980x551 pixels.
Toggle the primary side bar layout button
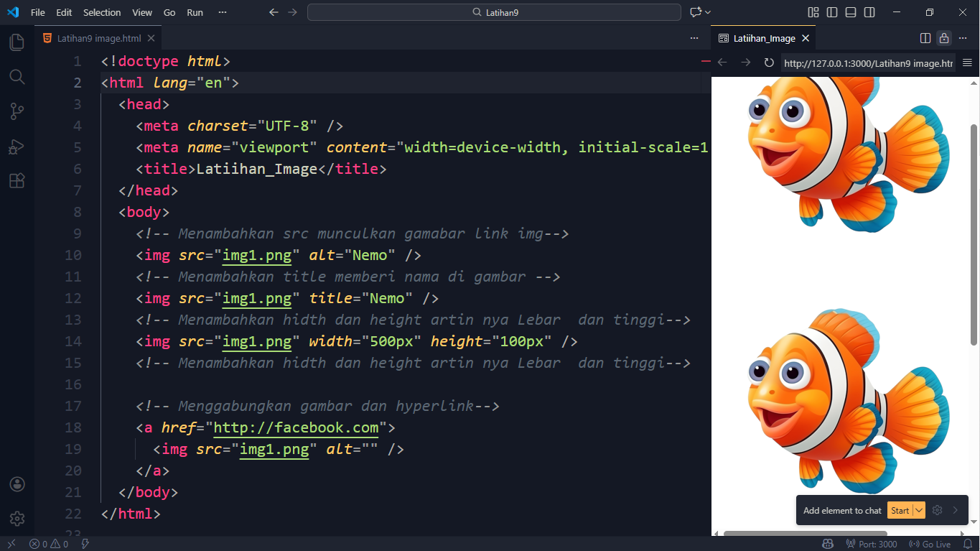coord(832,12)
